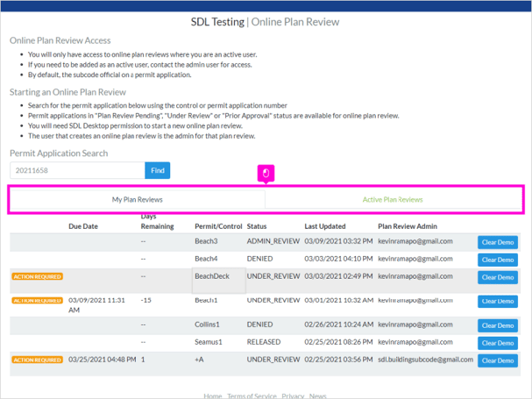The image size is (532, 399).
Task: Click 03/09/2021 03:32 PM last updated
Action: click(338, 241)
